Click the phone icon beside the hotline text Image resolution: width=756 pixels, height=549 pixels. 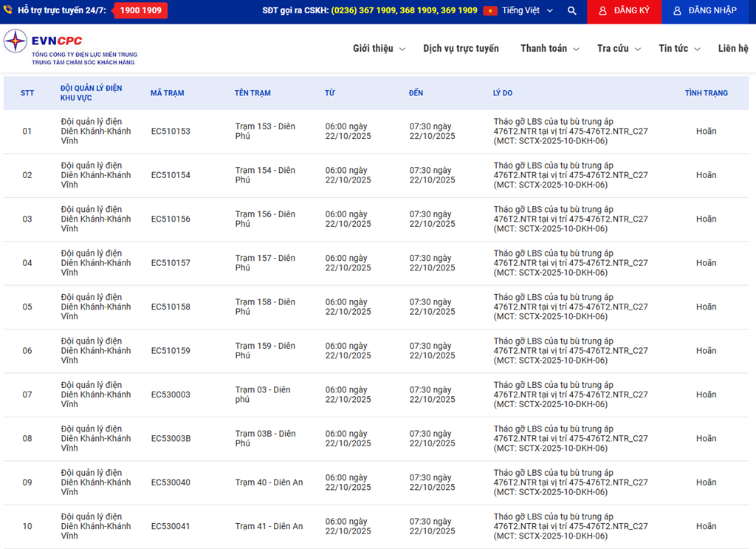click(x=8, y=10)
